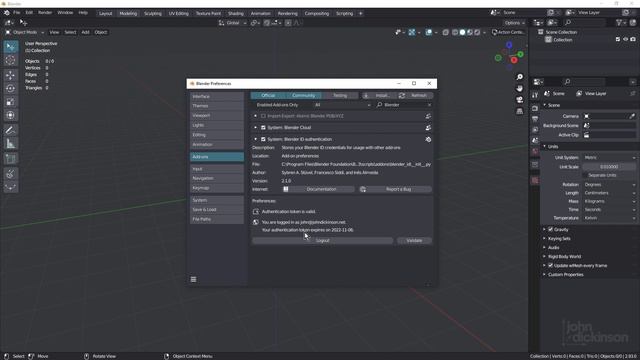Click the user icon on Blender Cloud row
The height and width of the screenshot is (360, 640).
[428, 128]
